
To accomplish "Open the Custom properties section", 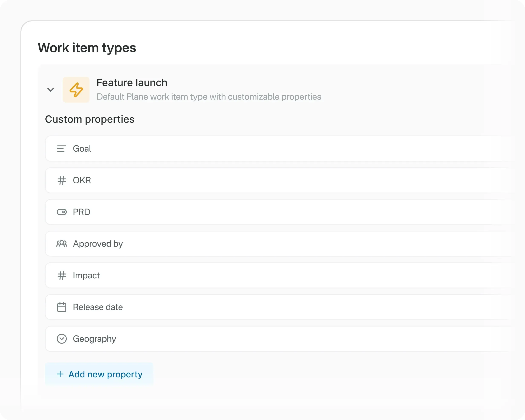I will 90,119.
